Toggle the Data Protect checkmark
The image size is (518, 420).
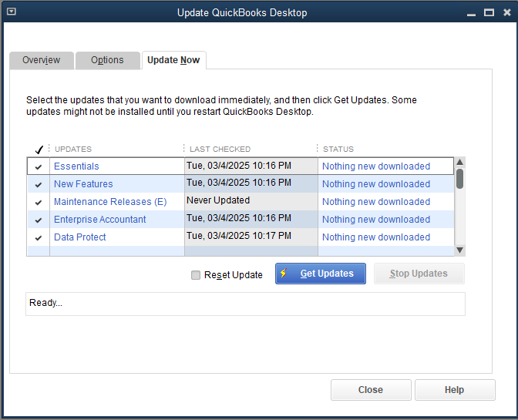[x=39, y=237]
